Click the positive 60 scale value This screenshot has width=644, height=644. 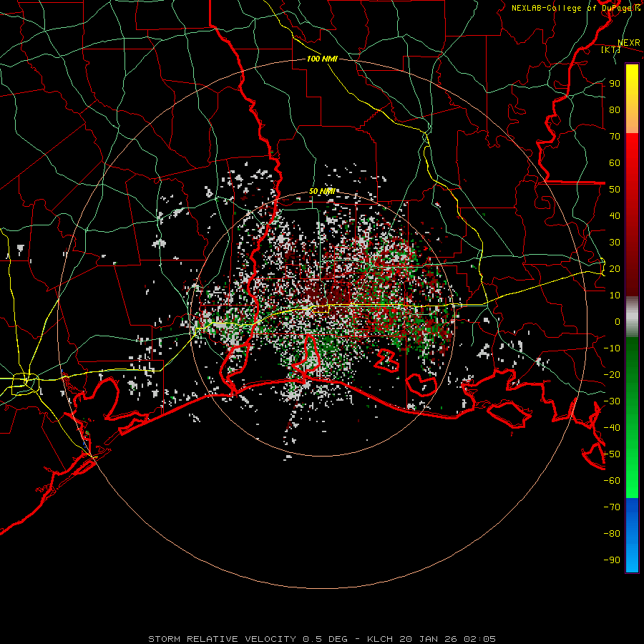coord(615,162)
